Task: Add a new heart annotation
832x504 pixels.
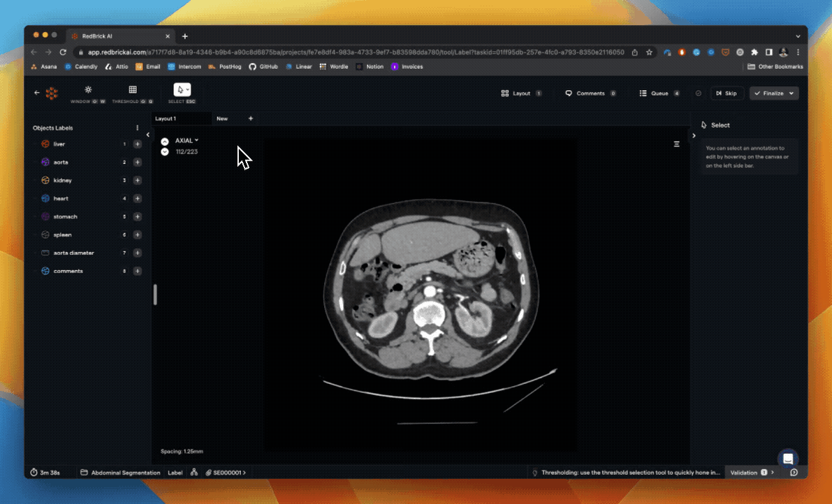Action: [138, 198]
